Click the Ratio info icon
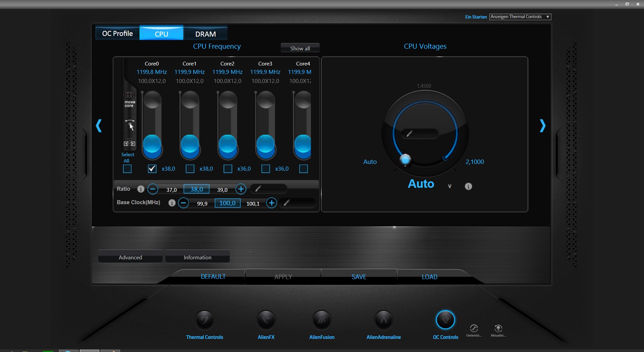 coord(141,189)
